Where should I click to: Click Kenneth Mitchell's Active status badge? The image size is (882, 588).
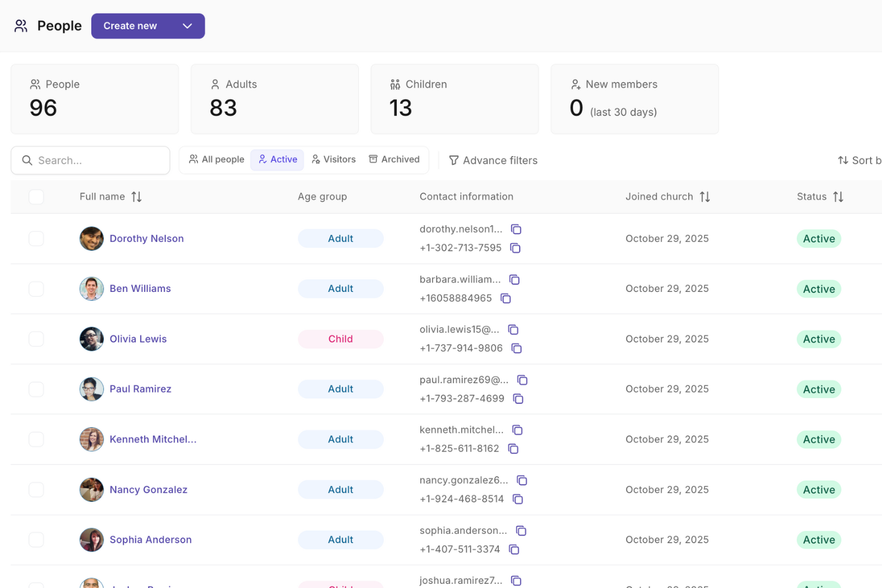[818, 439]
